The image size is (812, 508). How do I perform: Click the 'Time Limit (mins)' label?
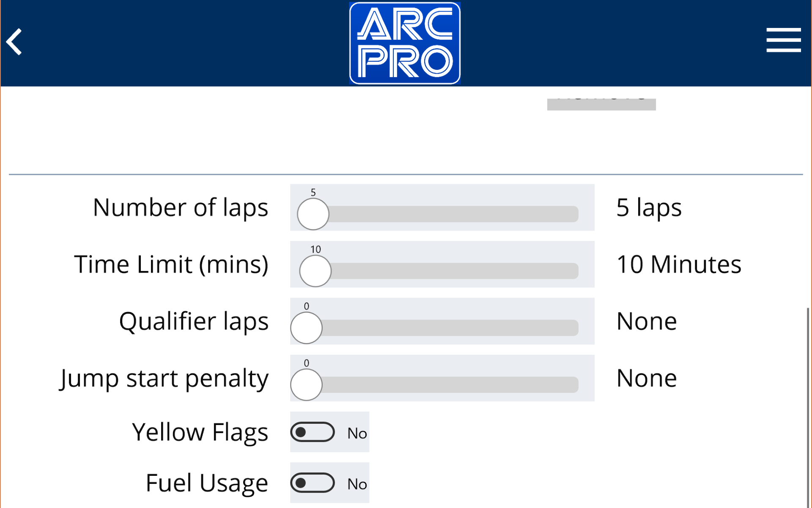pyautogui.click(x=171, y=264)
